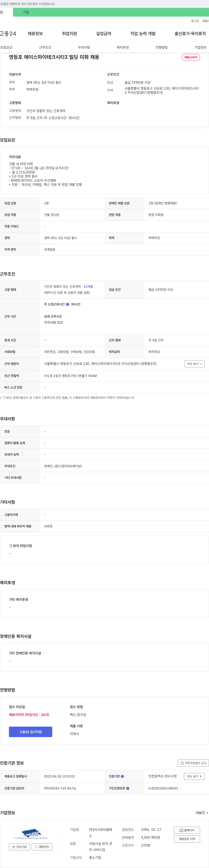Click the help icon beside 주 소정근로시간
The width and height of the screenshot is (209, 868).
point(67,304)
